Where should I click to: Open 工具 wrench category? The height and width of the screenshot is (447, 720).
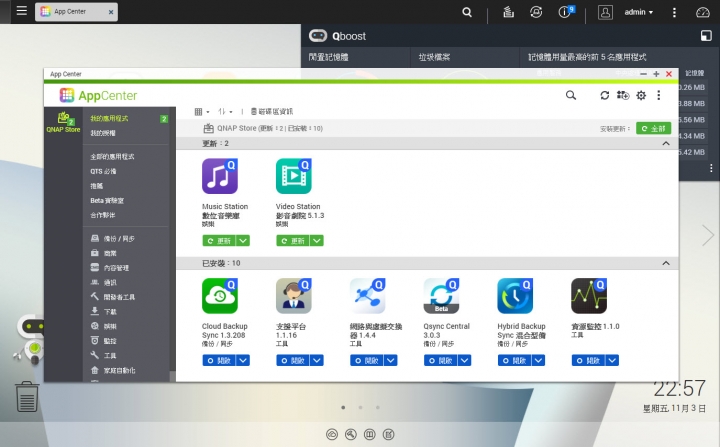tap(104, 356)
